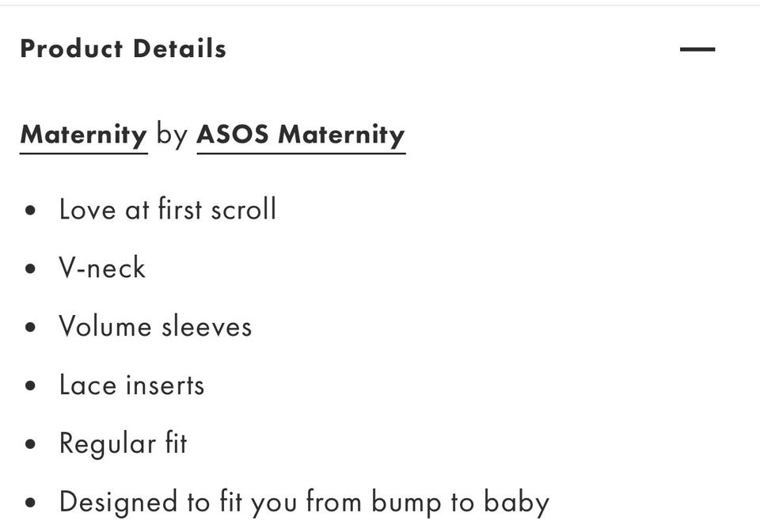Open the ASOS Maternity brand link
This screenshot has width=760, height=532.
[301, 135]
